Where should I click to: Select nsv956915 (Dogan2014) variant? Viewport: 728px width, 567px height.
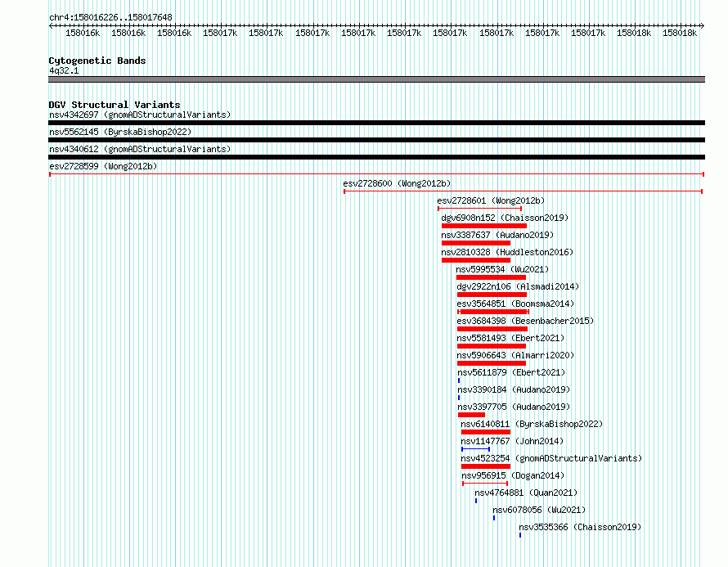point(513,475)
